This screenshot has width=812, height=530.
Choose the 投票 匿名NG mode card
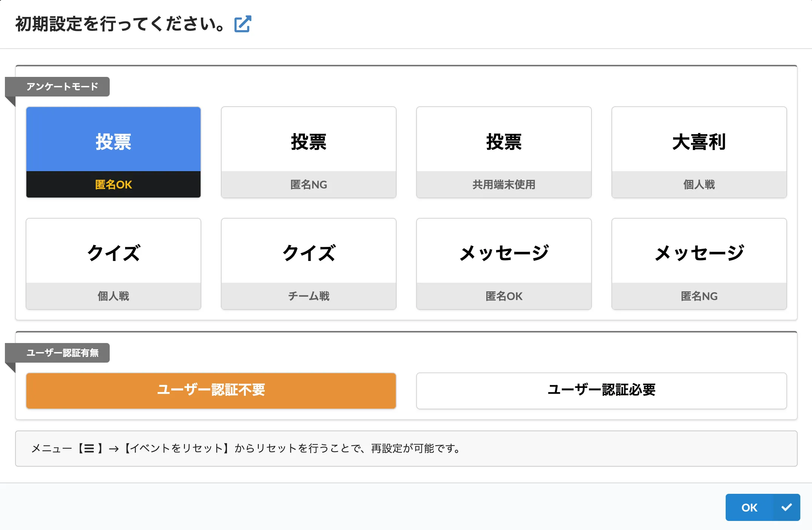[309, 152]
